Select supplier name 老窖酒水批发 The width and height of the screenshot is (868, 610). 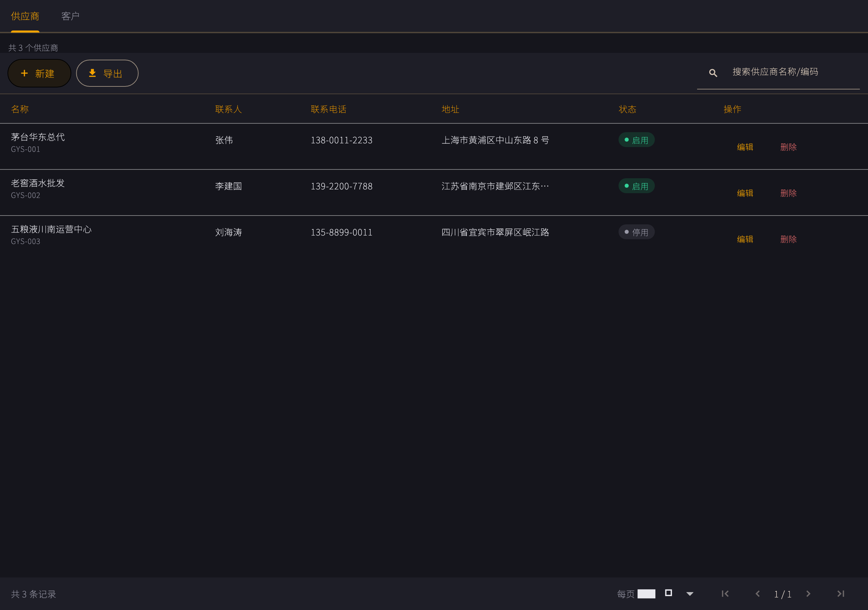pos(38,183)
